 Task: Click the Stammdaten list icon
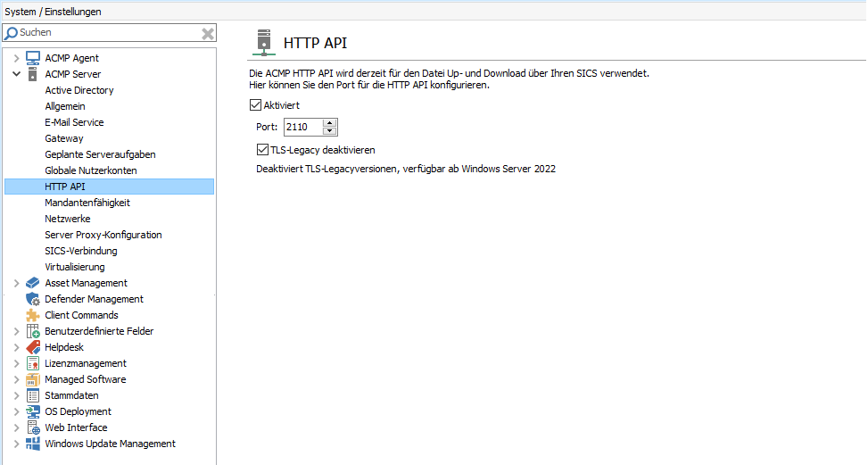click(33, 395)
